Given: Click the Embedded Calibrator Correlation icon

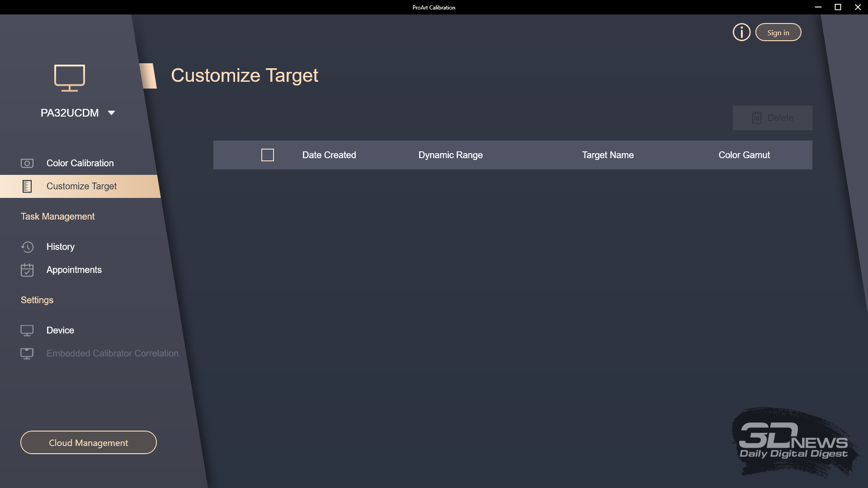Looking at the screenshot, I should (27, 353).
